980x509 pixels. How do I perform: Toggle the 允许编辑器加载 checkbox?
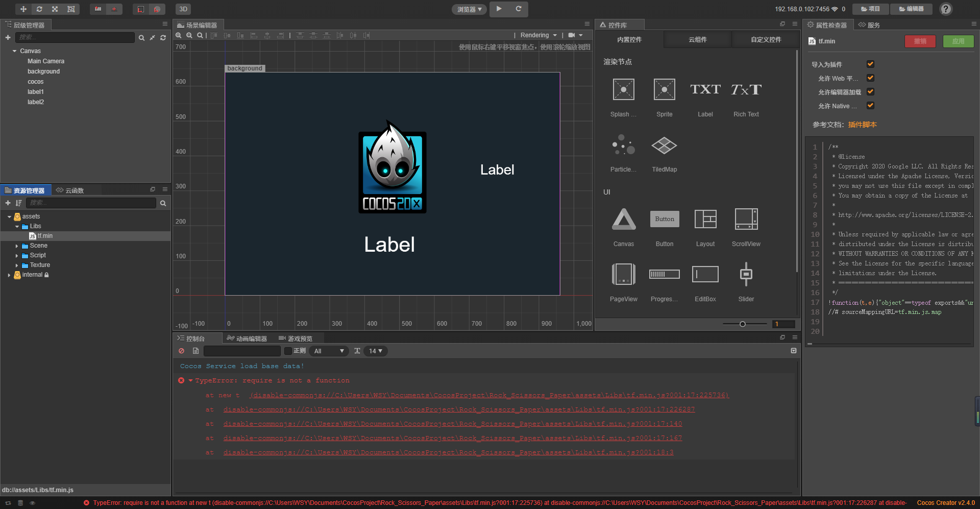871,92
